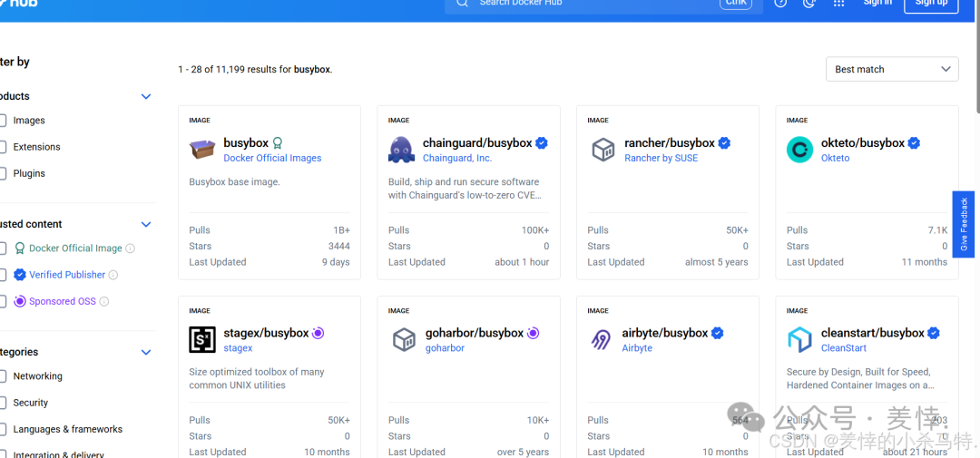The image size is (980, 458).
Task: Check the Networking category
Action: 3,376
